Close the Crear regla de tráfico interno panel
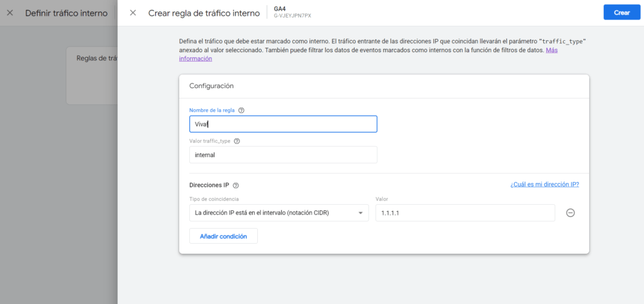This screenshot has height=304, width=644. click(x=133, y=13)
